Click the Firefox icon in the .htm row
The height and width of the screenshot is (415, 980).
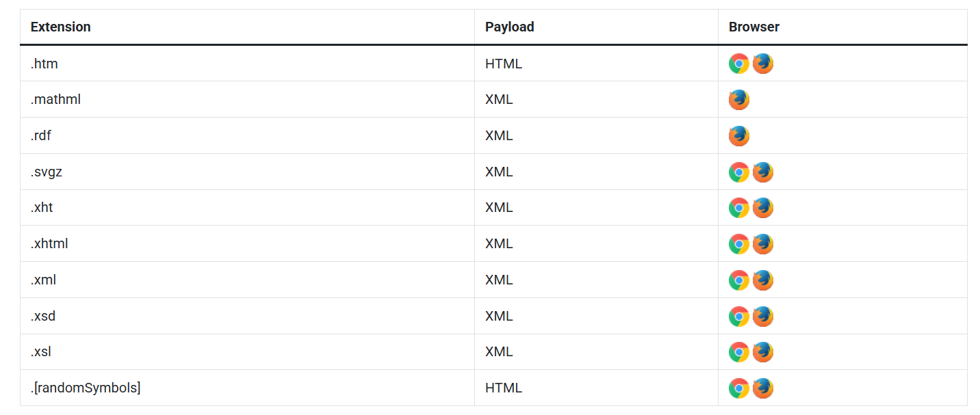pos(762,64)
